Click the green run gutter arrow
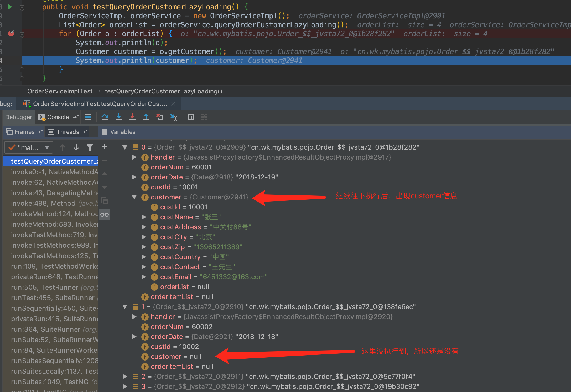Image resolution: width=571 pixels, height=392 pixels. [10, 7]
